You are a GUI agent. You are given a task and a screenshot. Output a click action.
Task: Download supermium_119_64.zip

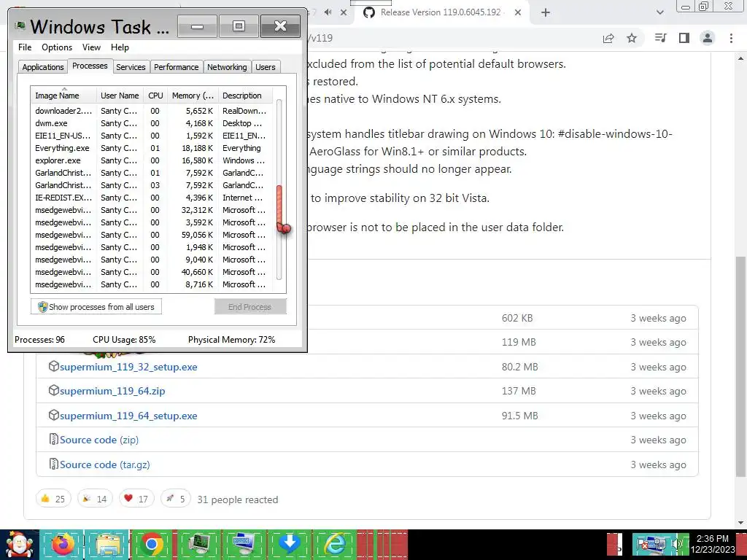click(x=112, y=391)
